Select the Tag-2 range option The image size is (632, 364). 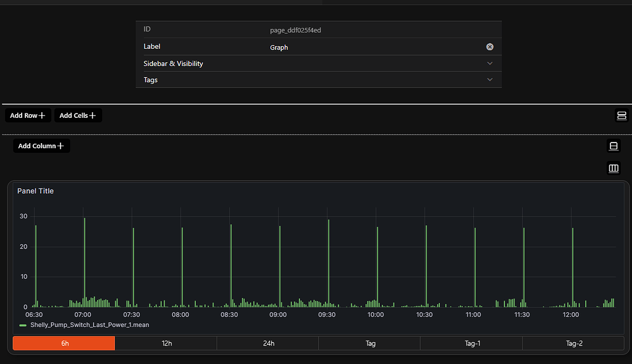coord(573,343)
